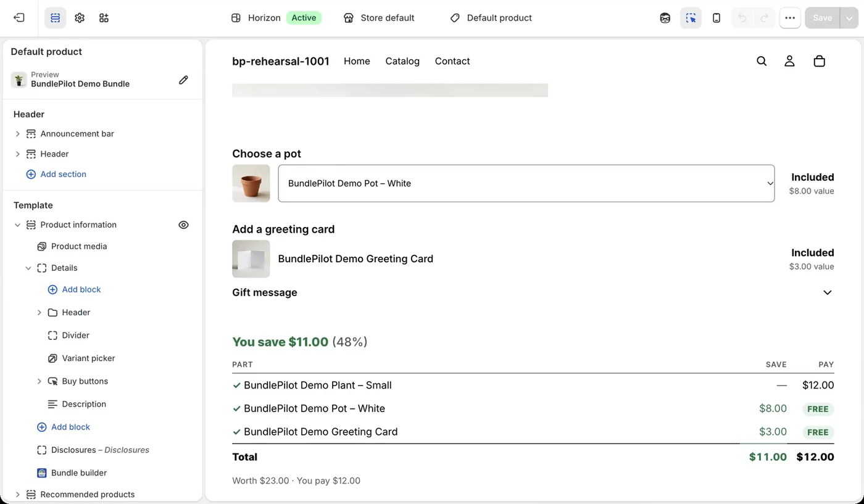This screenshot has height=504, width=864.
Task: Open the Catalog navigation link
Action: (402, 61)
